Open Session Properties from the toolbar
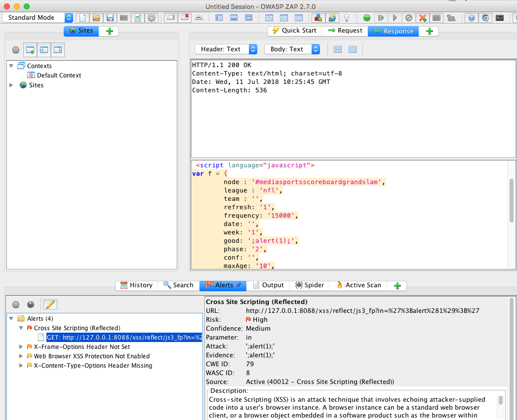Viewport: 517px width, 420px height. pos(138,17)
